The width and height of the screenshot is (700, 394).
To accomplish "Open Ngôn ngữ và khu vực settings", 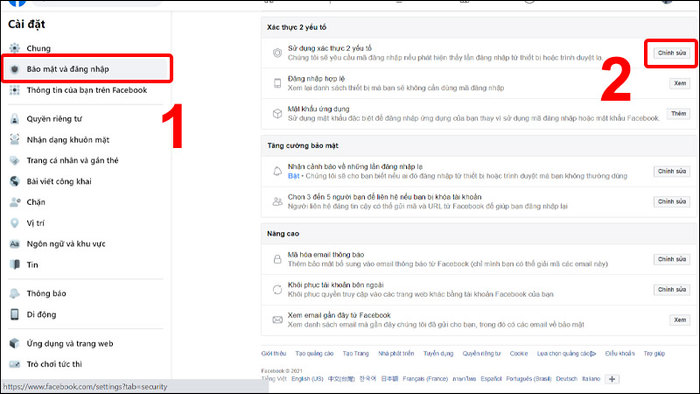I will [x=66, y=244].
